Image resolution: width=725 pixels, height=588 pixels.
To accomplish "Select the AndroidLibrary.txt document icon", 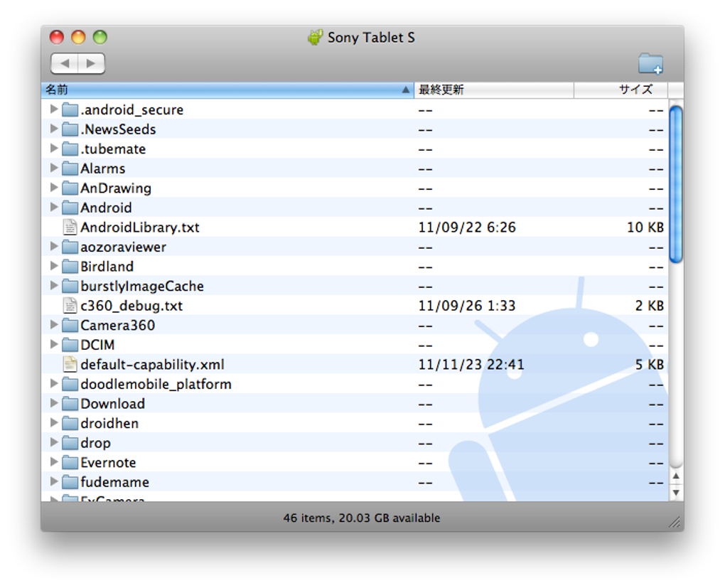I will pos(70,227).
